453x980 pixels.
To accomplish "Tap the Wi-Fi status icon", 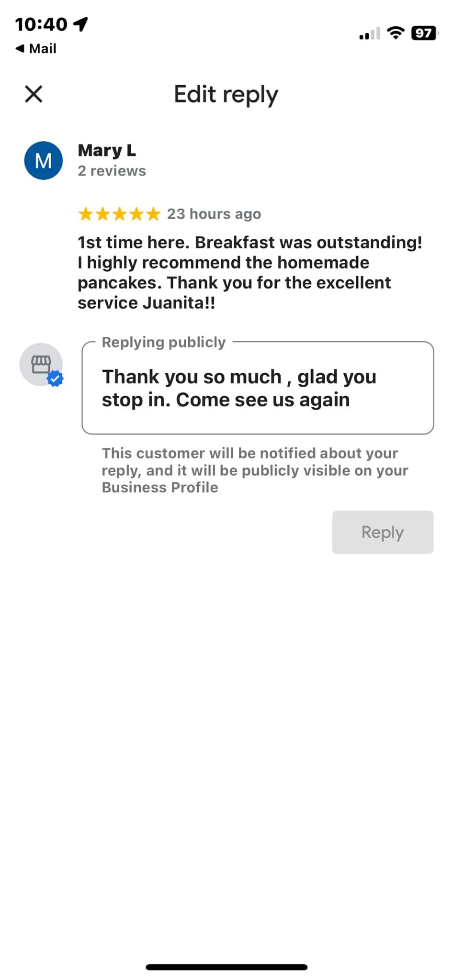I will [396, 33].
